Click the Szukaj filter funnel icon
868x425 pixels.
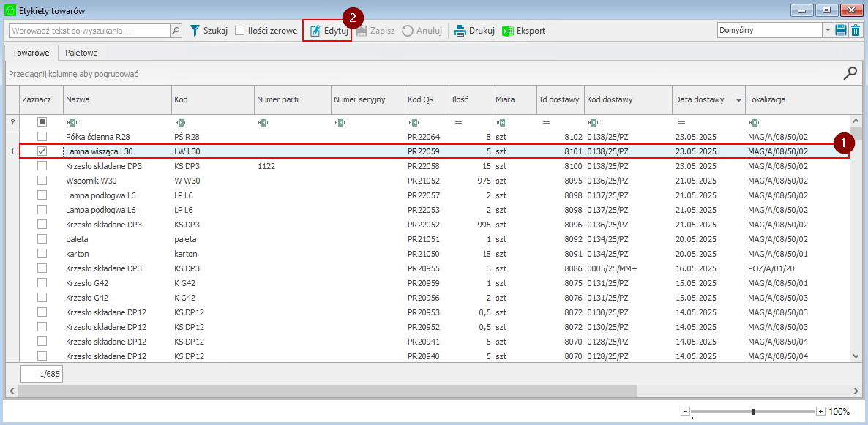pyautogui.click(x=195, y=31)
